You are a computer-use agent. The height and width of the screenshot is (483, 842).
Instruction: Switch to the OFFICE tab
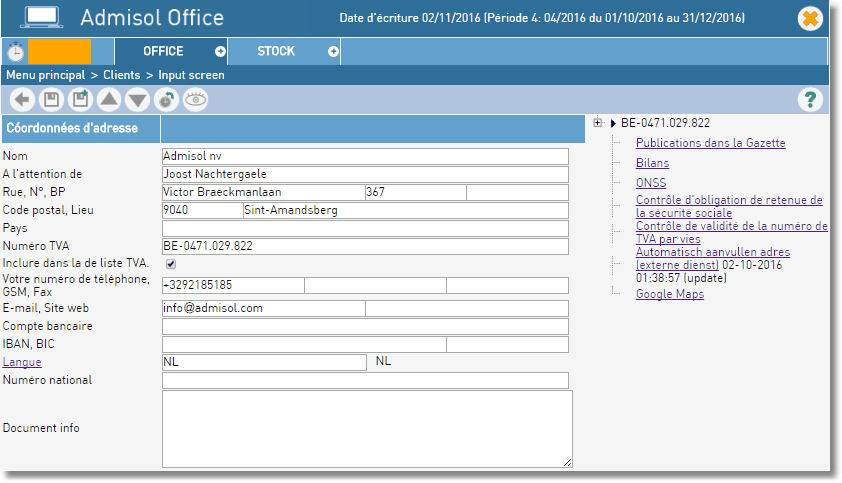(163, 52)
